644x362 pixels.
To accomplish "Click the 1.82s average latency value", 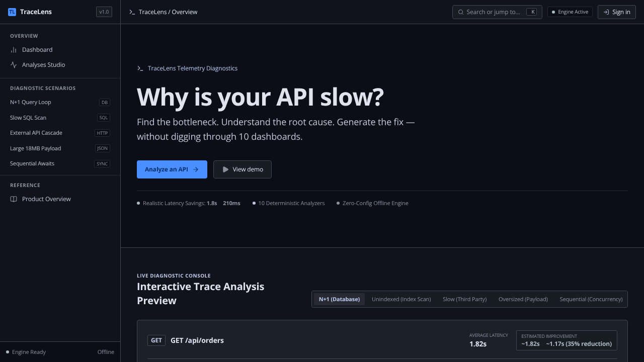I will 478,344.
